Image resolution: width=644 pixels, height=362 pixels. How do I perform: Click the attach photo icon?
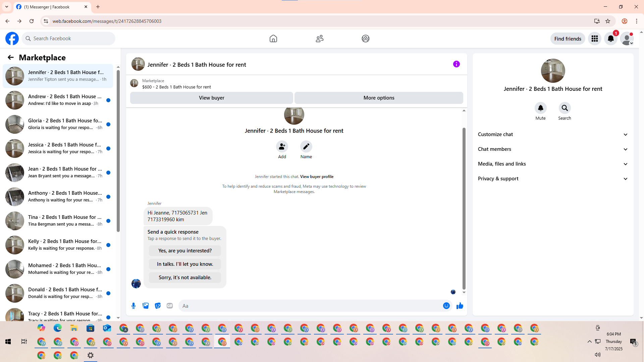pos(146,306)
